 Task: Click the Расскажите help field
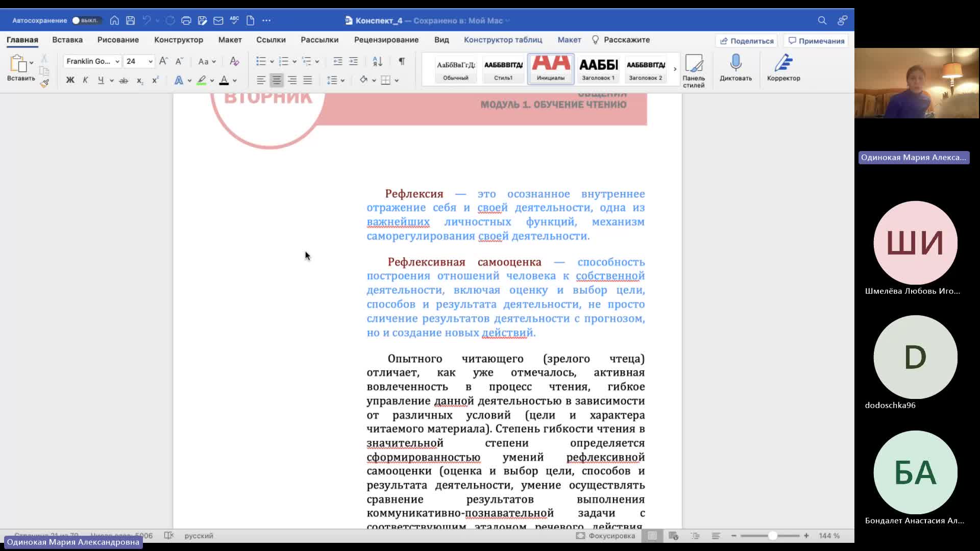click(x=621, y=40)
